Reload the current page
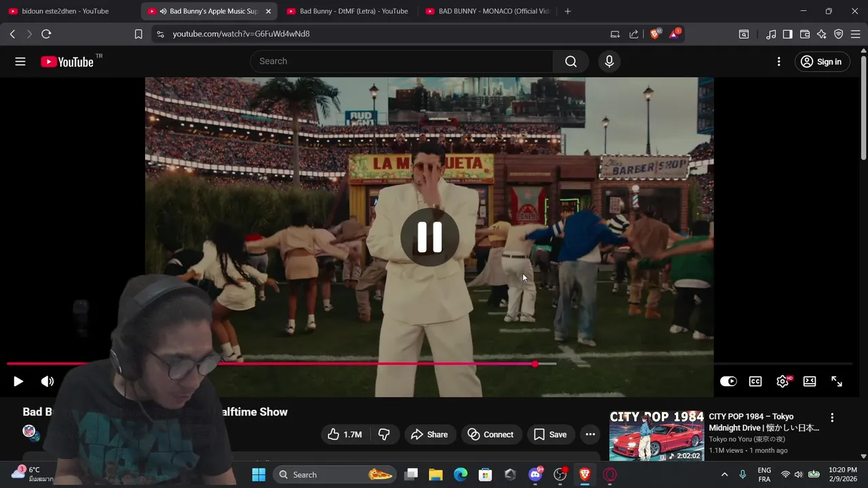 tap(46, 34)
